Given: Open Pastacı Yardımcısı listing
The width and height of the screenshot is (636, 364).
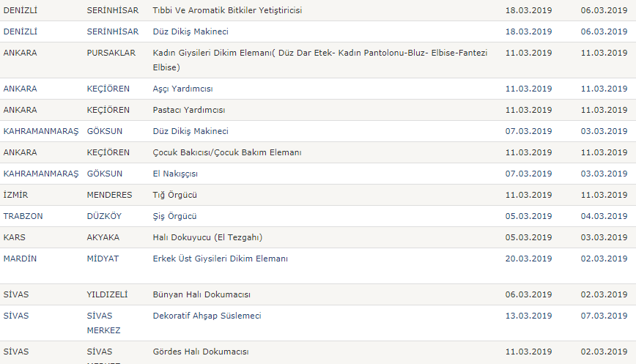Looking at the screenshot, I should [188, 110].
